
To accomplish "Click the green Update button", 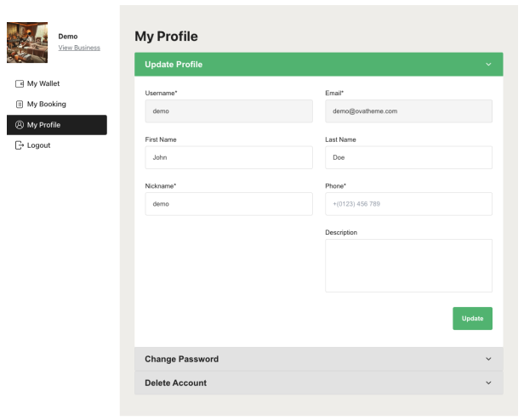I will pyautogui.click(x=472, y=319).
